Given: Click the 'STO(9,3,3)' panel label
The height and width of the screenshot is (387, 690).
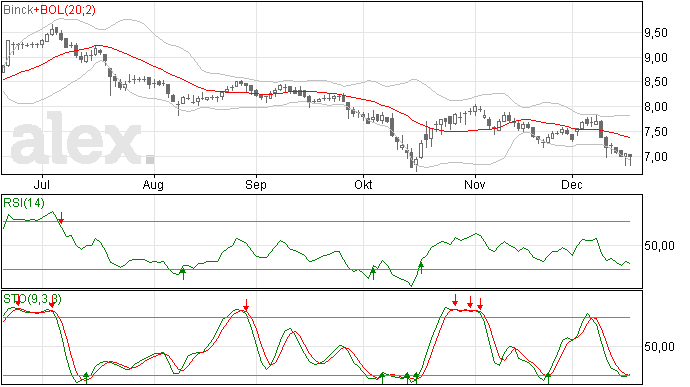Looking at the screenshot, I should (32, 299).
